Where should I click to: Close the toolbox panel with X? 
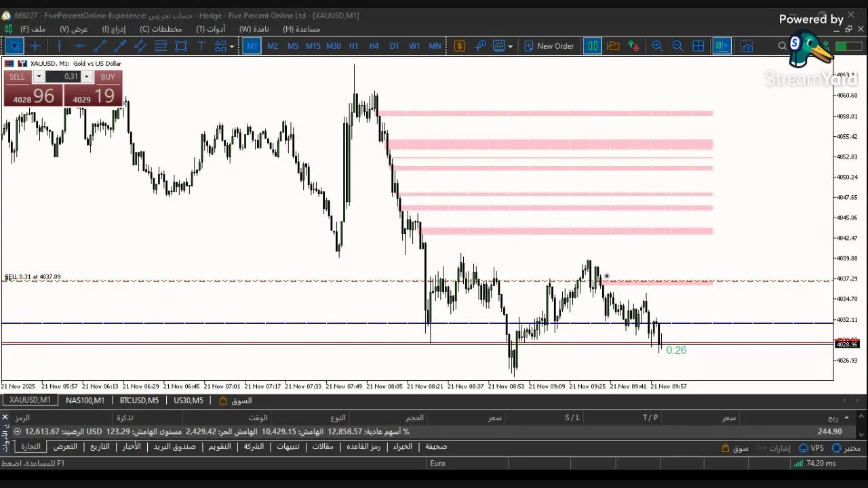point(5,418)
